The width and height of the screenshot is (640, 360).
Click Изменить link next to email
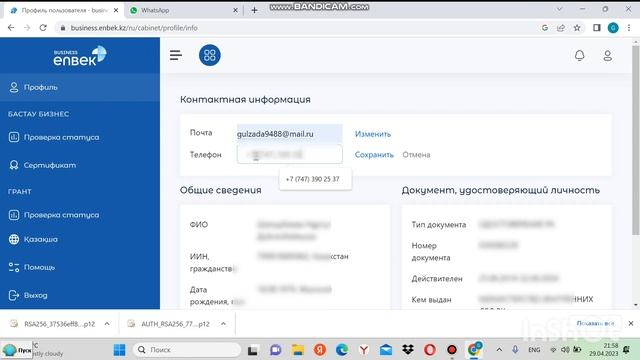[x=373, y=134]
